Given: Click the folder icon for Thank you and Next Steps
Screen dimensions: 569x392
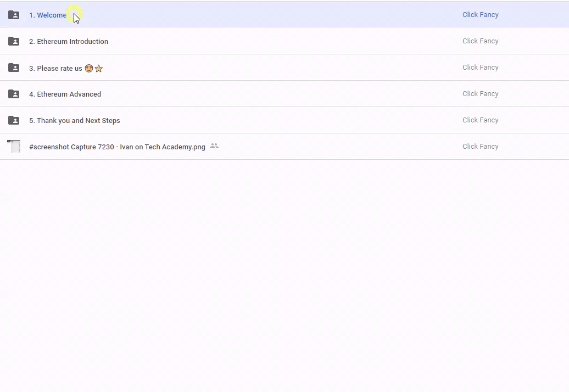Looking at the screenshot, I should click(14, 120).
